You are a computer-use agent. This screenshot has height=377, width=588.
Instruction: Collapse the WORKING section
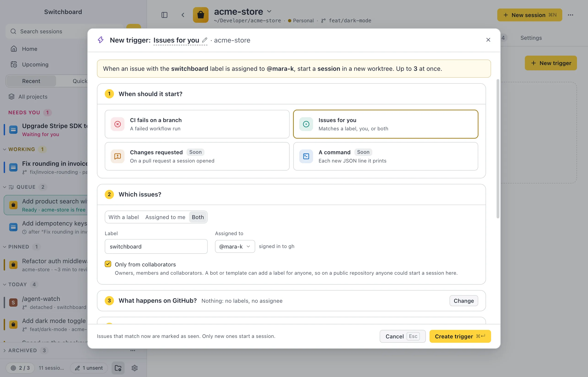[x=4, y=149]
